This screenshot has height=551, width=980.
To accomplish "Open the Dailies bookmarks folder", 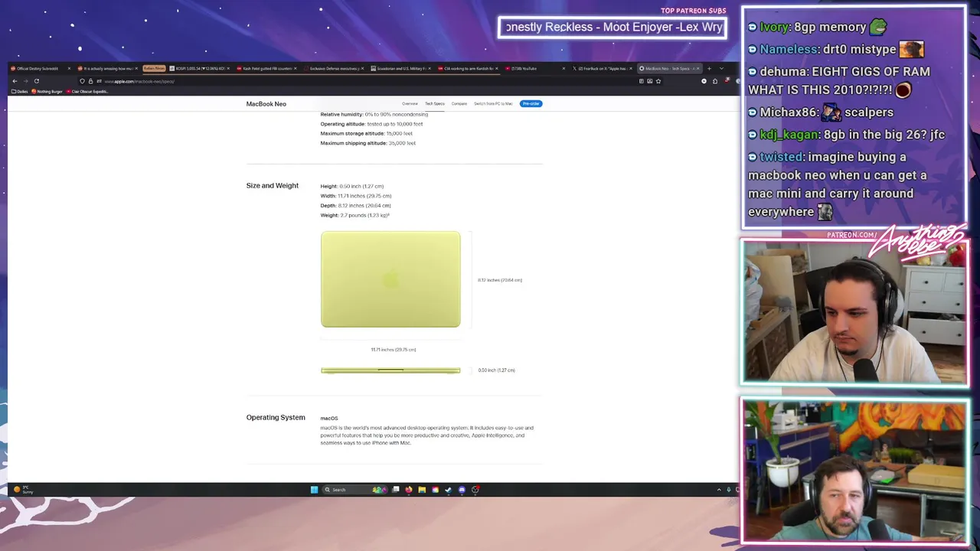I will tap(19, 92).
